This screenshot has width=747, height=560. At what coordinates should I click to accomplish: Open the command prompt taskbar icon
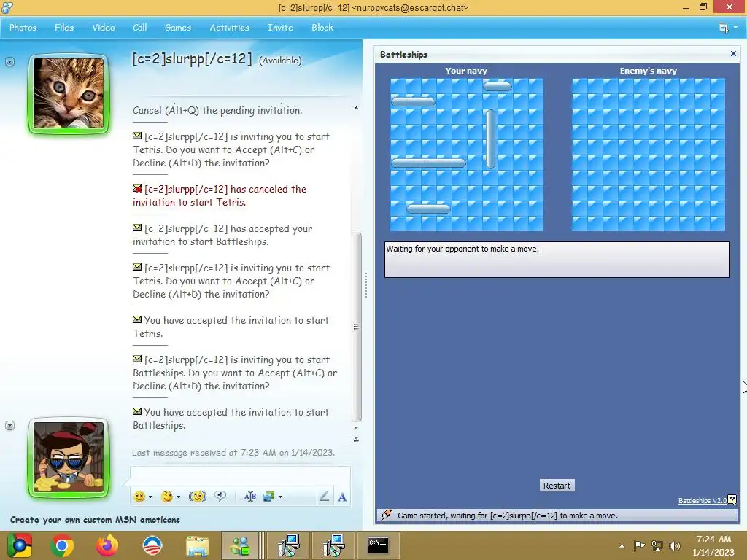(x=378, y=545)
